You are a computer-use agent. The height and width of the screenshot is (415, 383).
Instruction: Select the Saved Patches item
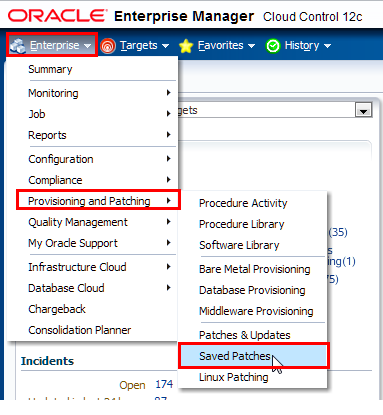[x=254, y=356]
